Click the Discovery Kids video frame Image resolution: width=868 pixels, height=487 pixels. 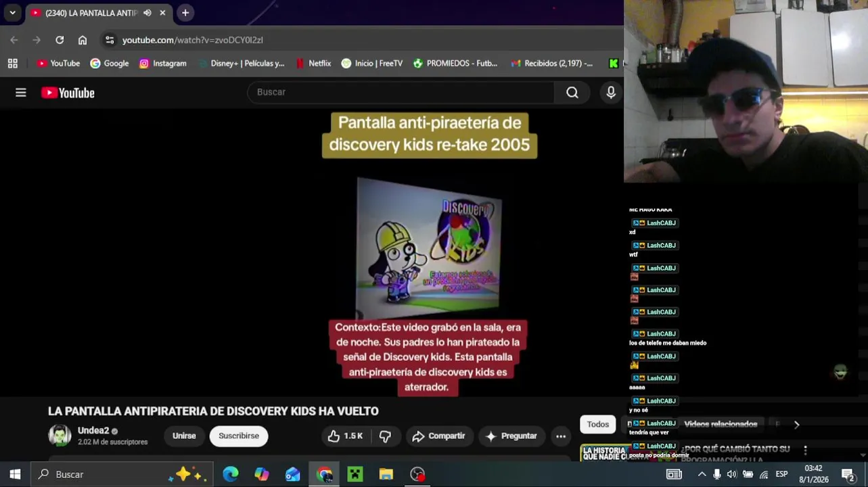click(429, 248)
